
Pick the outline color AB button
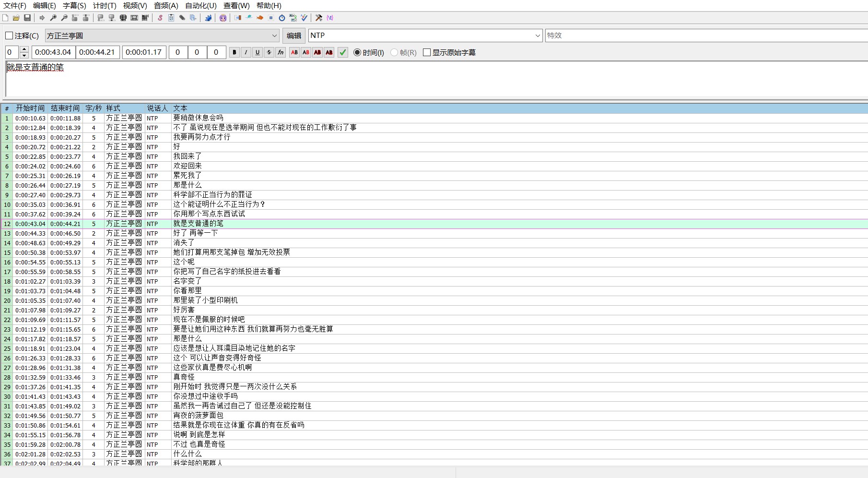[x=317, y=52]
